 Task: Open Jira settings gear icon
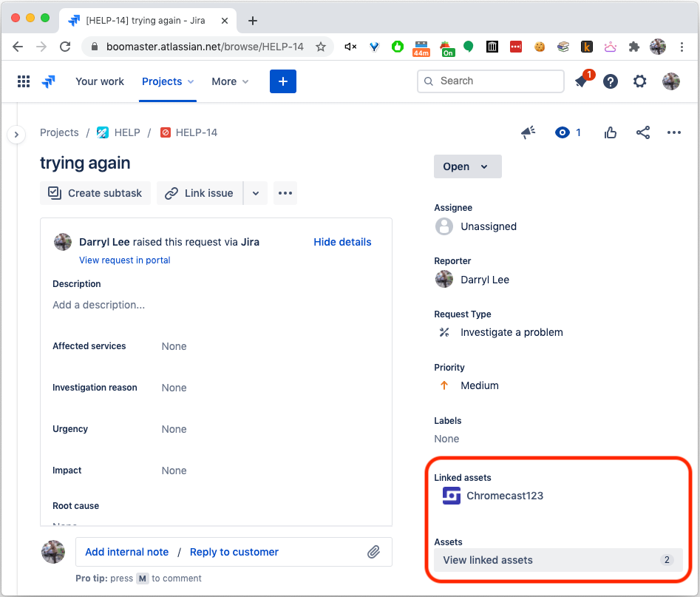pyautogui.click(x=639, y=81)
